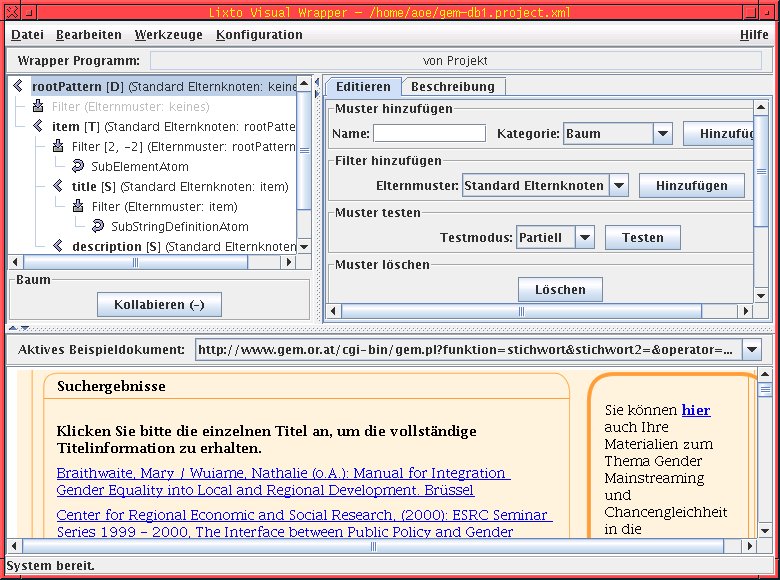780x580 pixels.
Task: Follow the blue 'hier' link
Action: pyautogui.click(x=696, y=410)
